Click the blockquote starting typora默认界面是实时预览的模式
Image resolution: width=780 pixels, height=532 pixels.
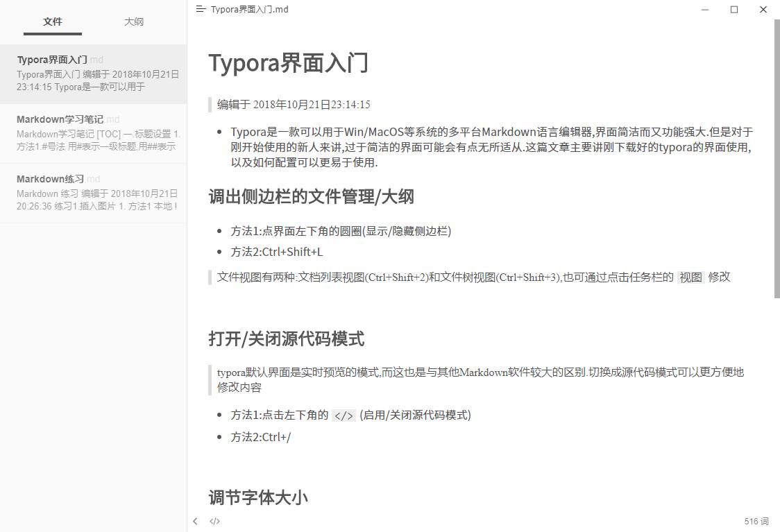(480, 380)
